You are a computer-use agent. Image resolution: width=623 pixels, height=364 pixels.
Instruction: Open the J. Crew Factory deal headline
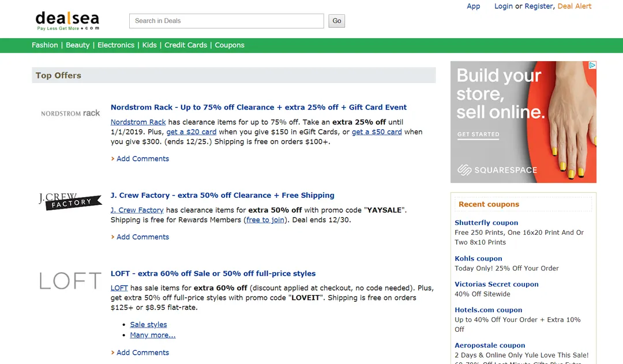[223, 196]
